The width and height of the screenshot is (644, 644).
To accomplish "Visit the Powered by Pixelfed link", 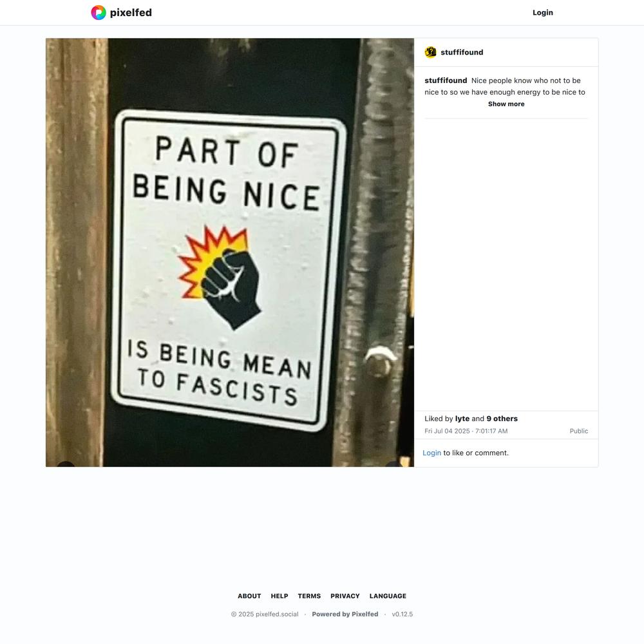I will coord(345,614).
